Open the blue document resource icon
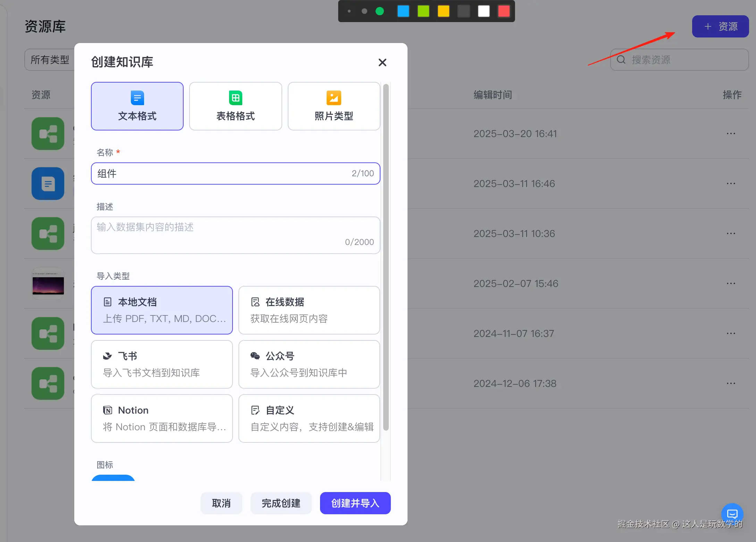Viewport: 756px width, 542px height. (48, 184)
